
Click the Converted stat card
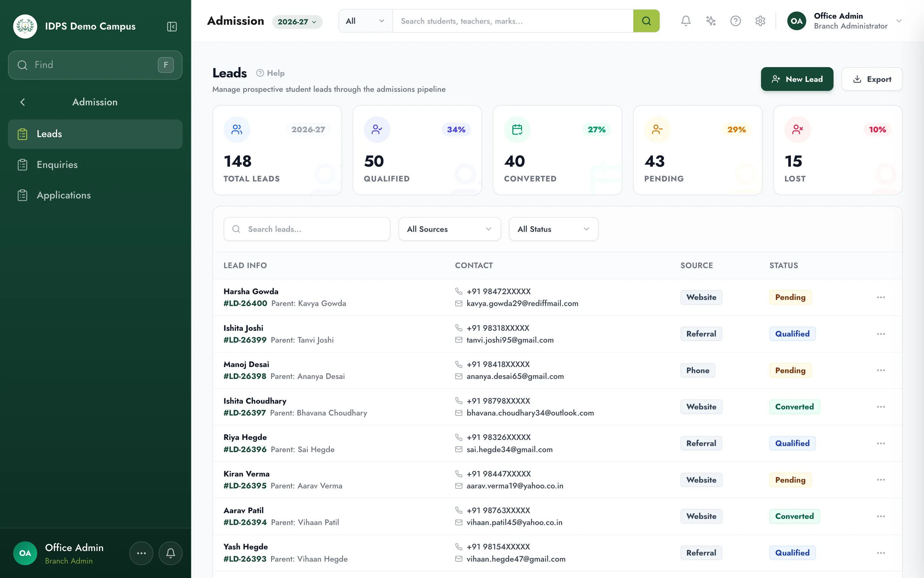click(558, 150)
